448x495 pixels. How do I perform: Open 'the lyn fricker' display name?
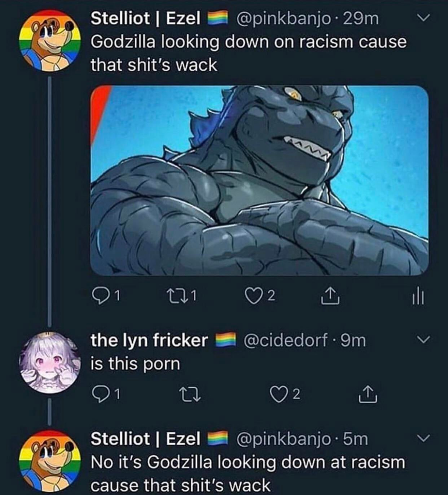(149, 340)
